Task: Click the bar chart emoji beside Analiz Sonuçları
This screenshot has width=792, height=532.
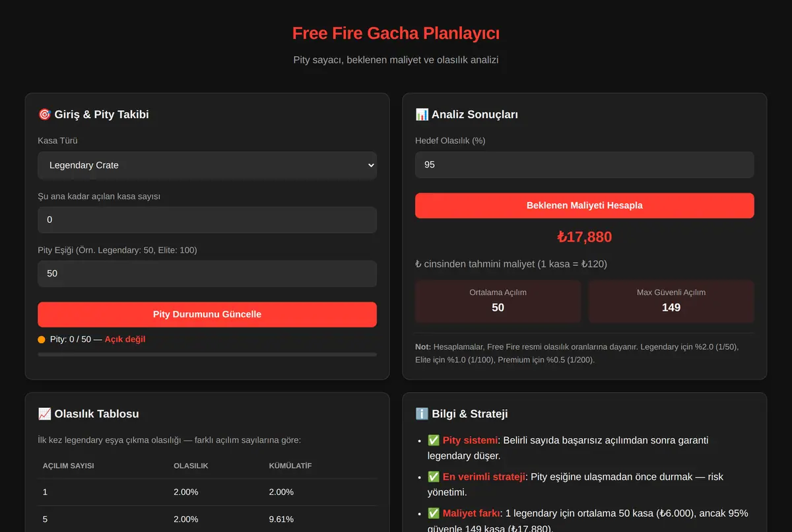Action: (x=422, y=114)
